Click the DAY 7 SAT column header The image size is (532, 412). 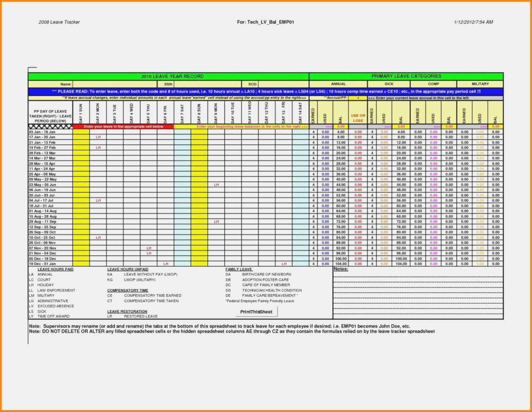[x=182, y=113]
